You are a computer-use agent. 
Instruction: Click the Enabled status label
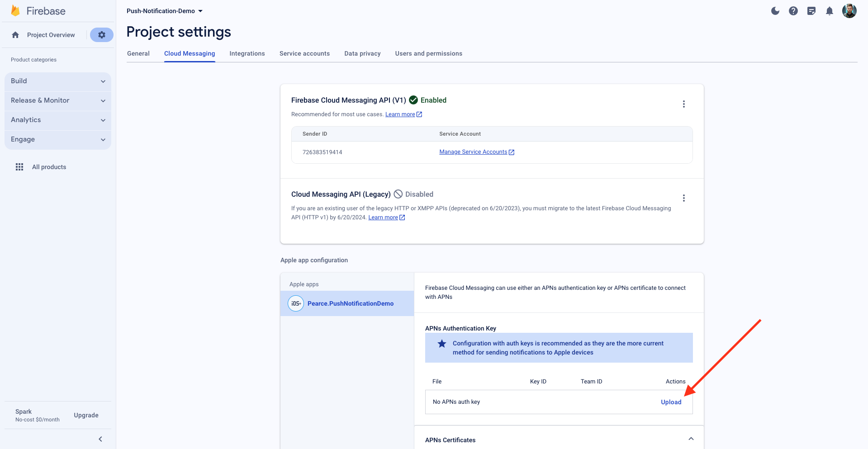click(433, 100)
